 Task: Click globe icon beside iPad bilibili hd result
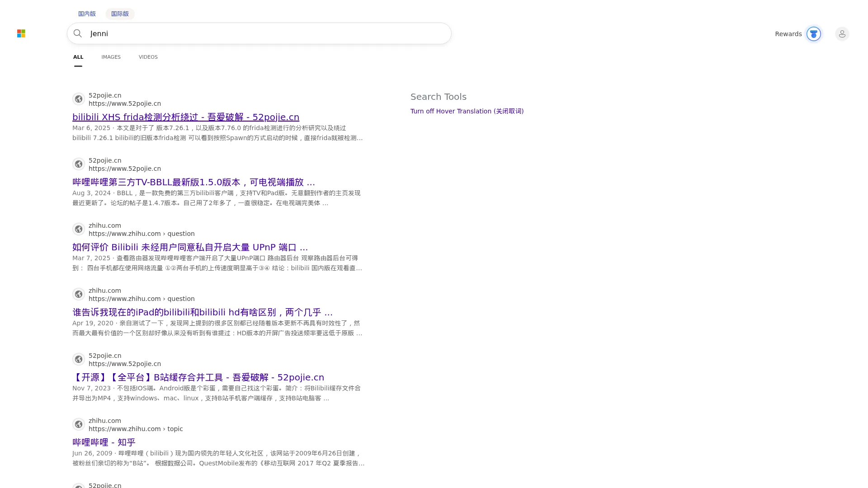coord(79,294)
